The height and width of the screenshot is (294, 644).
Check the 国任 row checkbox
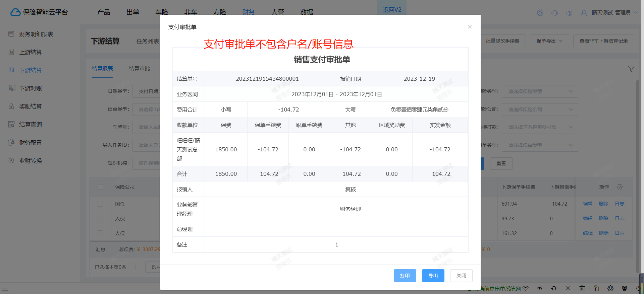[100, 204]
